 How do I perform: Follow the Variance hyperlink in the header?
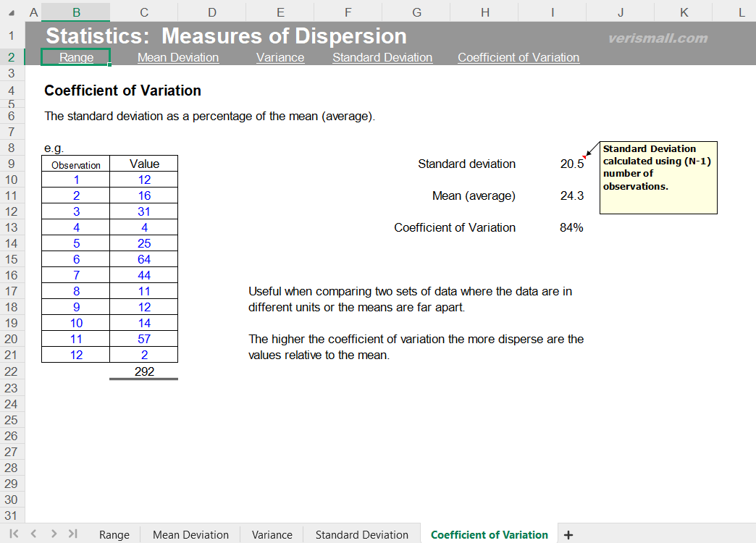[280, 57]
